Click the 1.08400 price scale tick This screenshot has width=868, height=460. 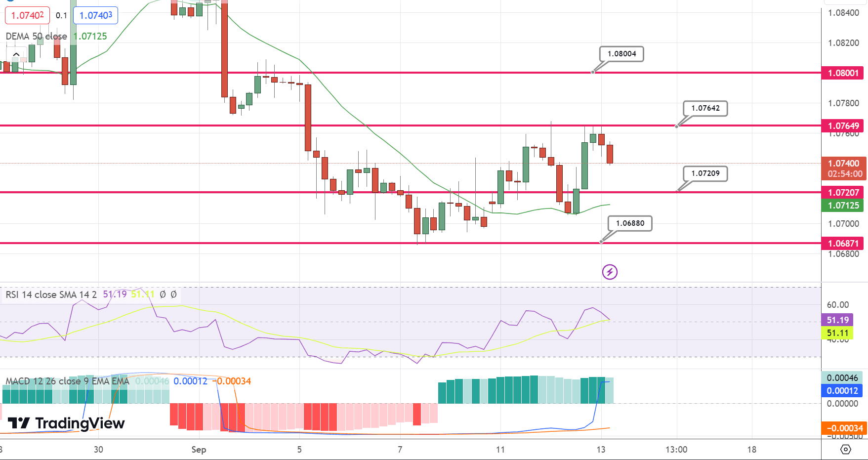[x=843, y=13]
